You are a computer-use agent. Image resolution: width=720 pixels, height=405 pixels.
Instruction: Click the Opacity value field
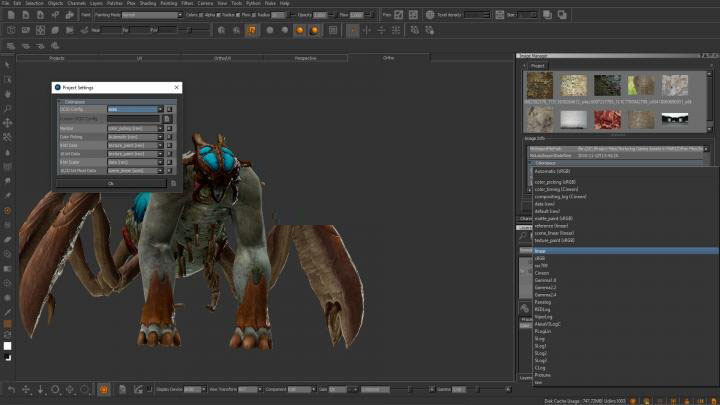coord(320,15)
